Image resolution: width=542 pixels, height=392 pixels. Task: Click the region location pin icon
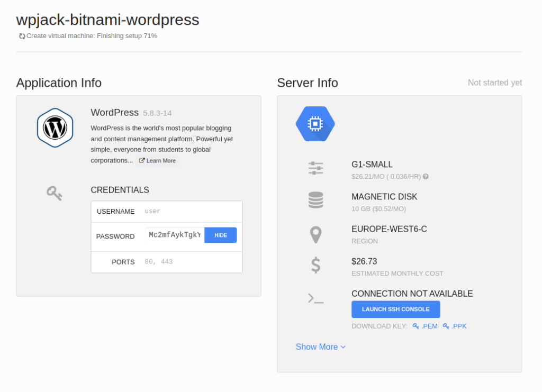click(x=315, y=235)
